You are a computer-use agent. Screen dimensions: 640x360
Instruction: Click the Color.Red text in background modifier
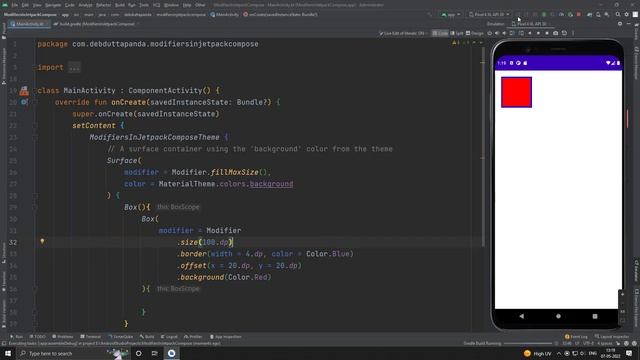(x=247, y=277)
